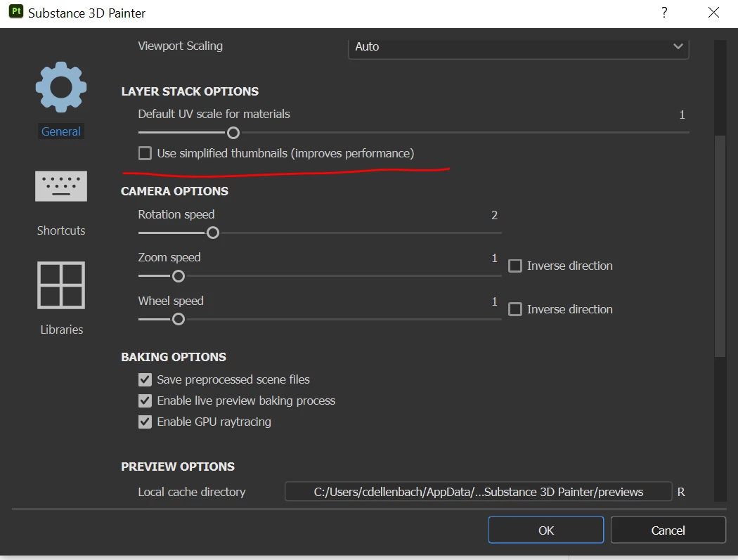
Task: Select the Libraries tab label
Action: (62, 330)
